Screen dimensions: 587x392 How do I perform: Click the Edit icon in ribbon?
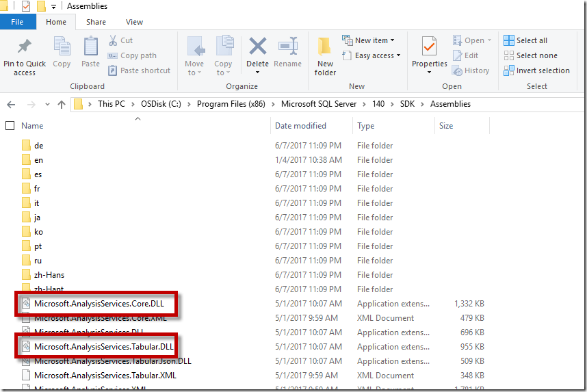[457, 55]
